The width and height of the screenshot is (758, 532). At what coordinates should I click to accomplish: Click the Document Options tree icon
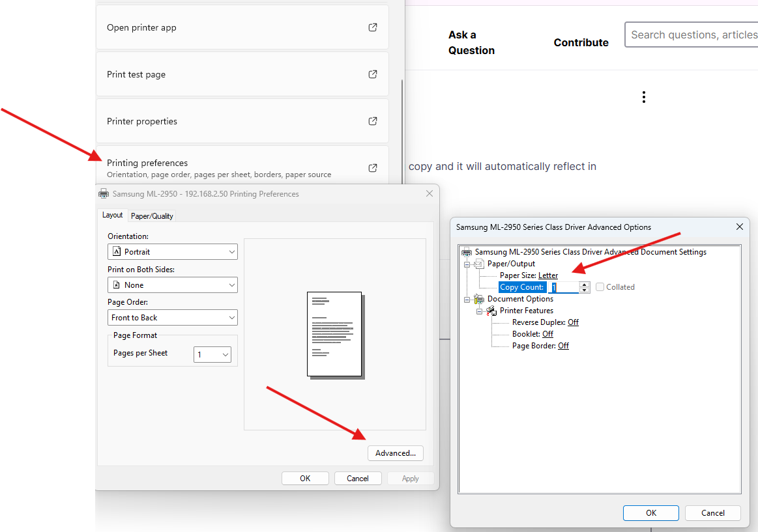click(478, 299)
